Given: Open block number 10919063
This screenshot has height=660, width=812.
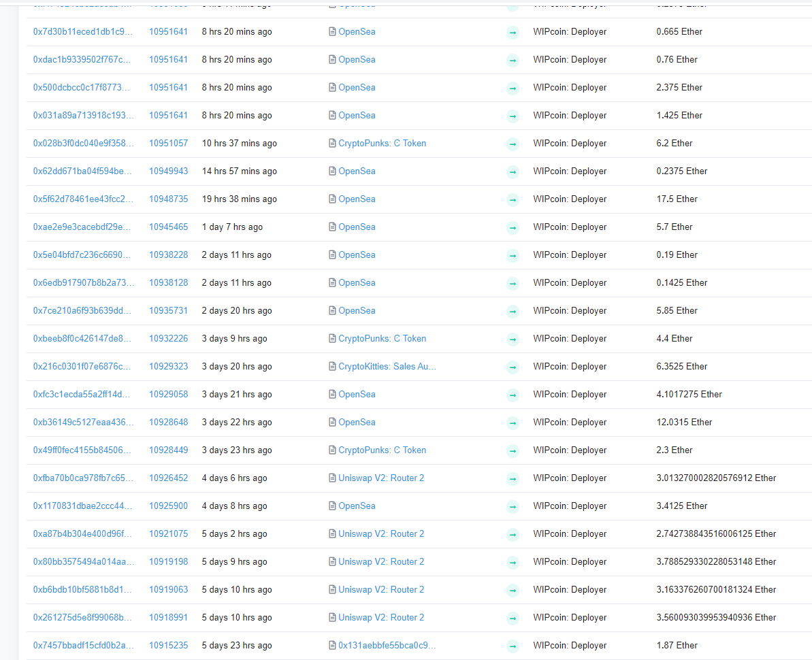Looking at the screenshot, I should (168, 591).
